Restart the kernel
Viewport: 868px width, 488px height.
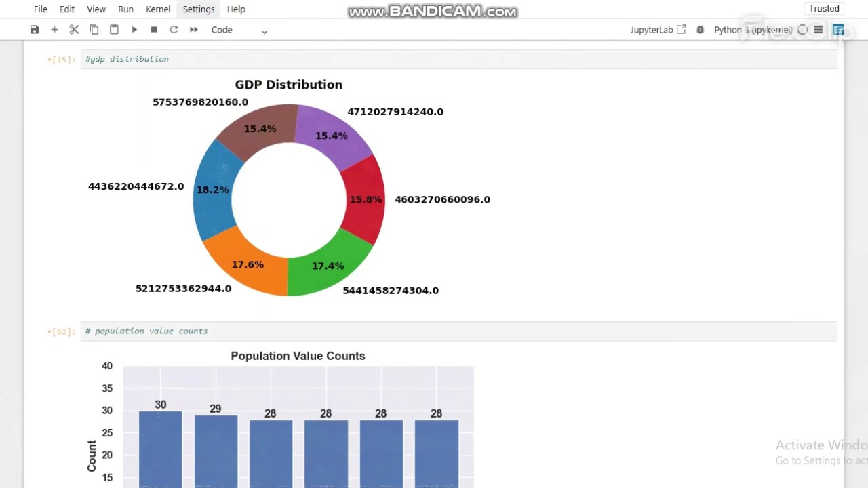[174, 30]
